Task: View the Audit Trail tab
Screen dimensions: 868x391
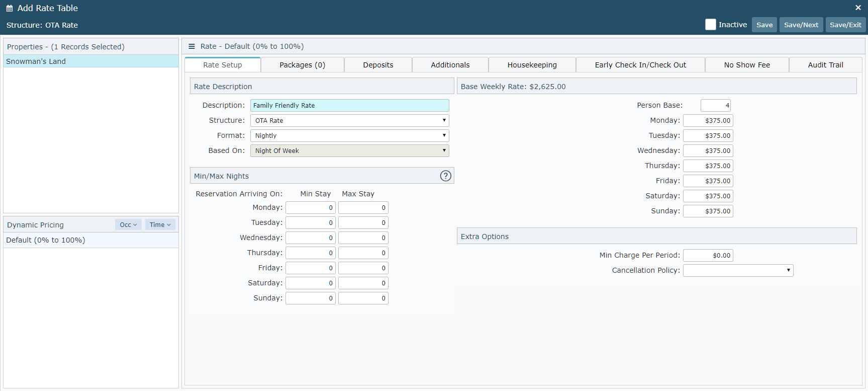Action: pos(825,65)
